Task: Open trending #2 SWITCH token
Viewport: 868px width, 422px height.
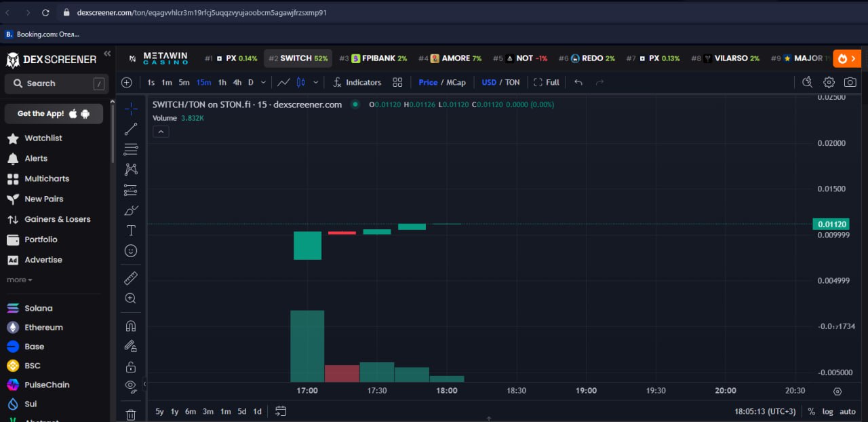Action: tap(298, 58)
